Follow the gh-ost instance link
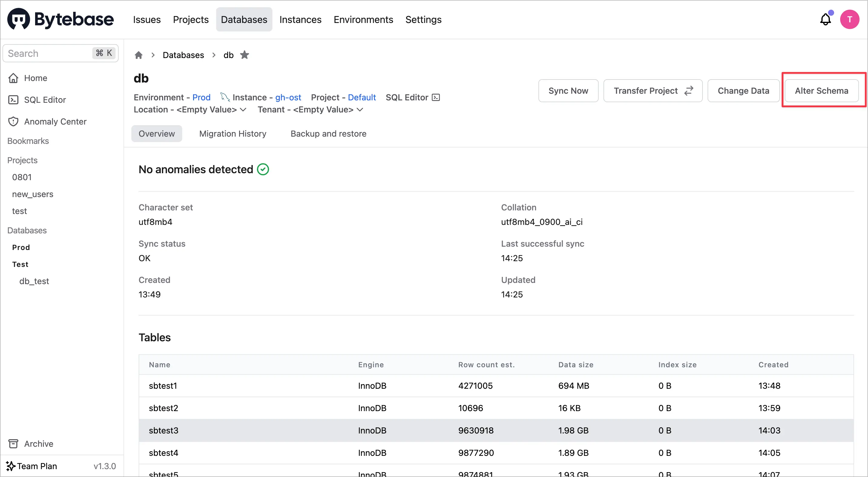The image size is (868, 477). [x=288, y=97]
